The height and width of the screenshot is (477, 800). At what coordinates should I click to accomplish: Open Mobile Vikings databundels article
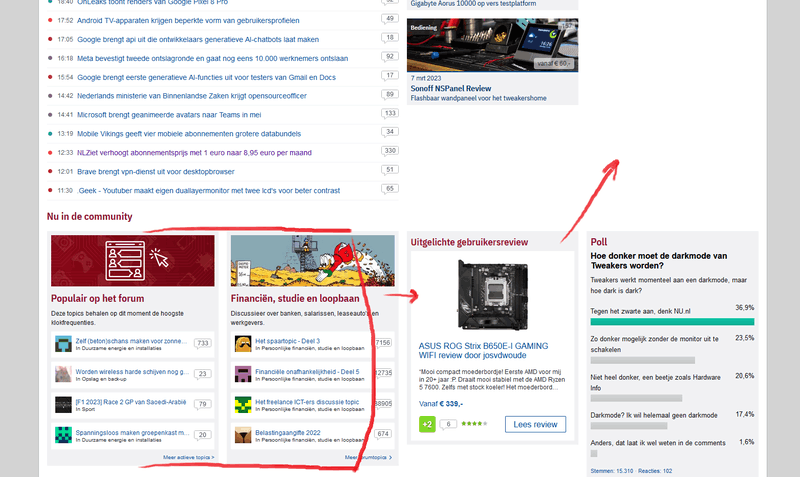pos(189,134)
